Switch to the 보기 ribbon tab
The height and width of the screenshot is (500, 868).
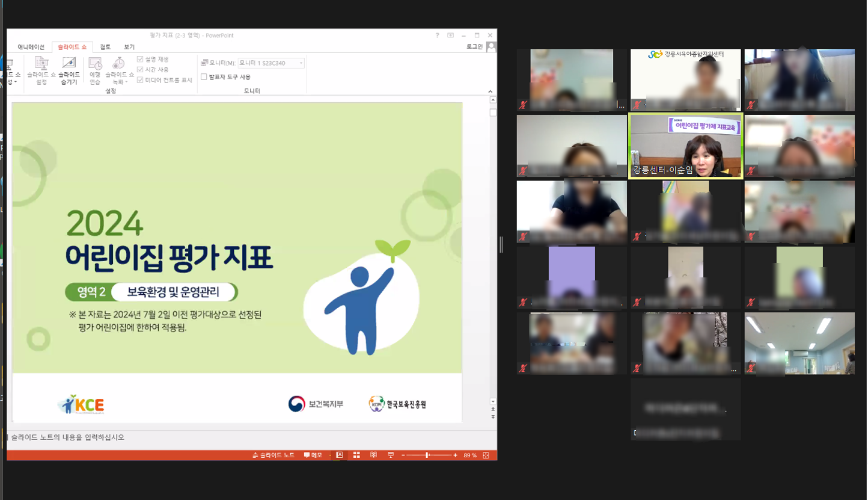coord(129,47)
